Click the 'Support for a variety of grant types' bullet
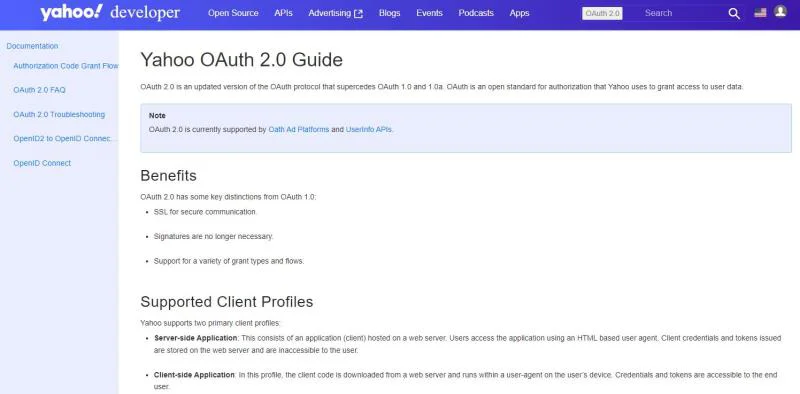The width and height of the screenshot is (800, 394). (x=229, y=261)
